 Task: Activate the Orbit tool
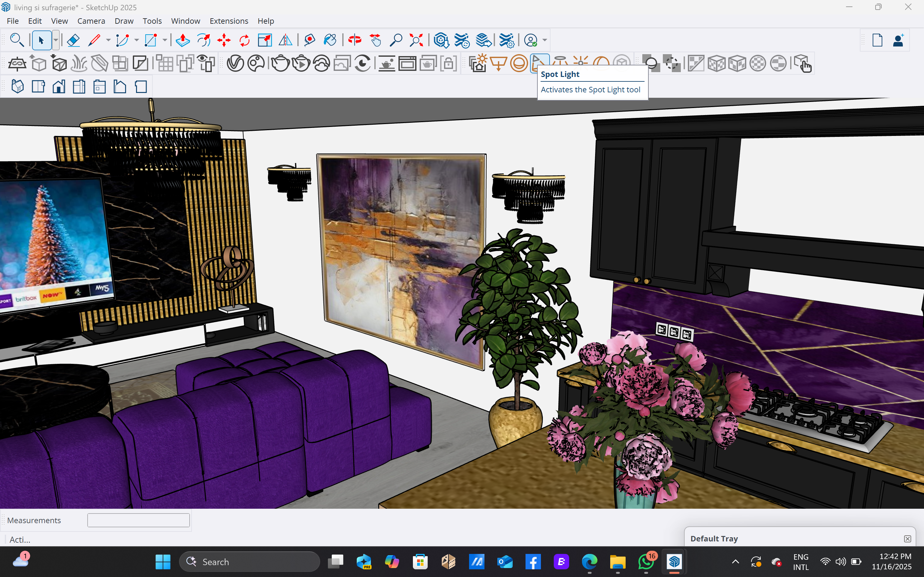point(355,40)
